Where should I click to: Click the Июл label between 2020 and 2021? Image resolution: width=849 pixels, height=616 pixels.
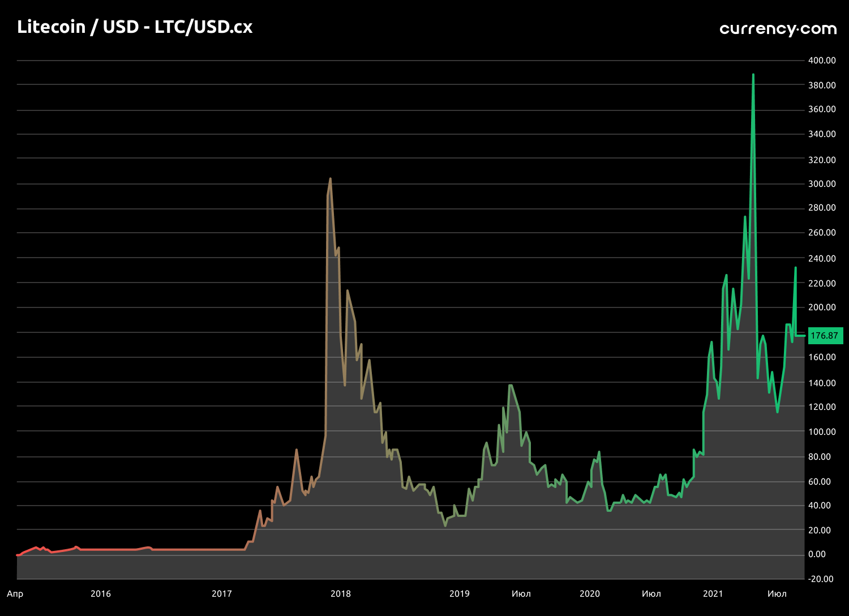(x=651, y=593)
